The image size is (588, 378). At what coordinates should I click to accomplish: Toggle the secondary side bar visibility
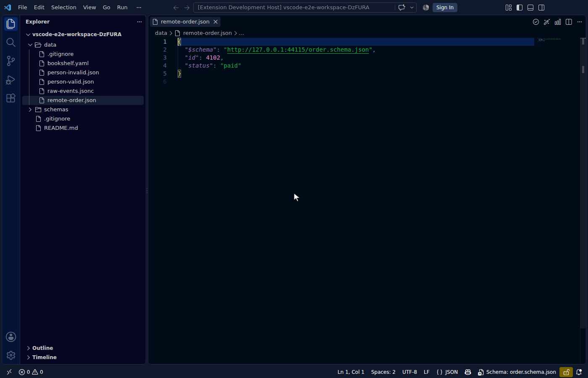(x=541, y=8)
